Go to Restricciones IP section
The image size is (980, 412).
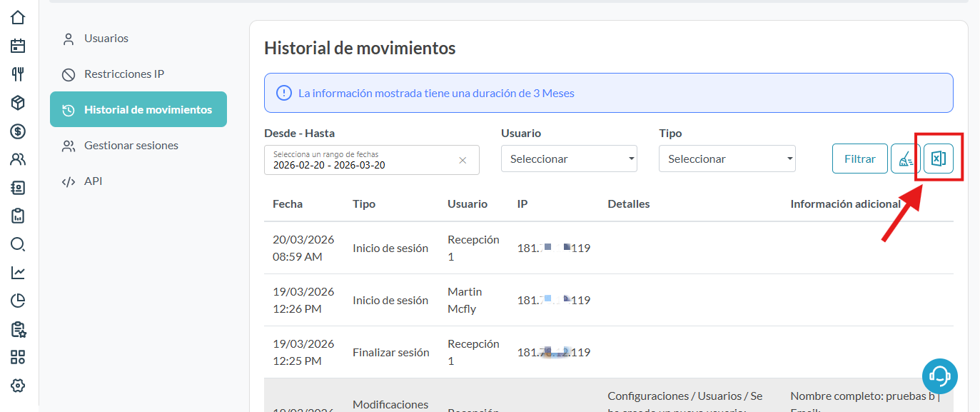point(124,74)
